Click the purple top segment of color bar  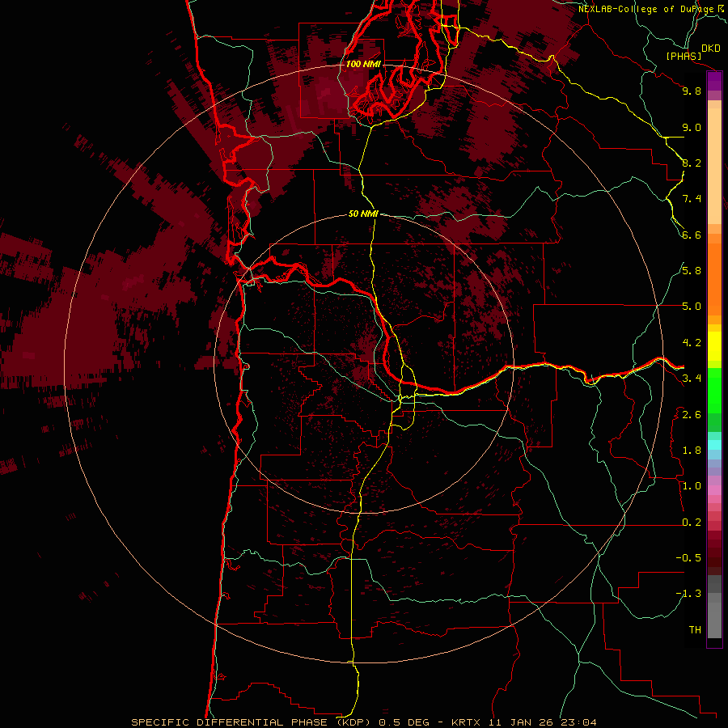(714, 81)
